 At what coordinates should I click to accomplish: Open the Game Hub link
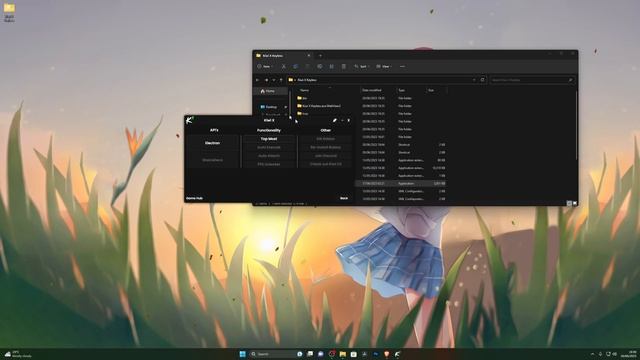(194, 198)
